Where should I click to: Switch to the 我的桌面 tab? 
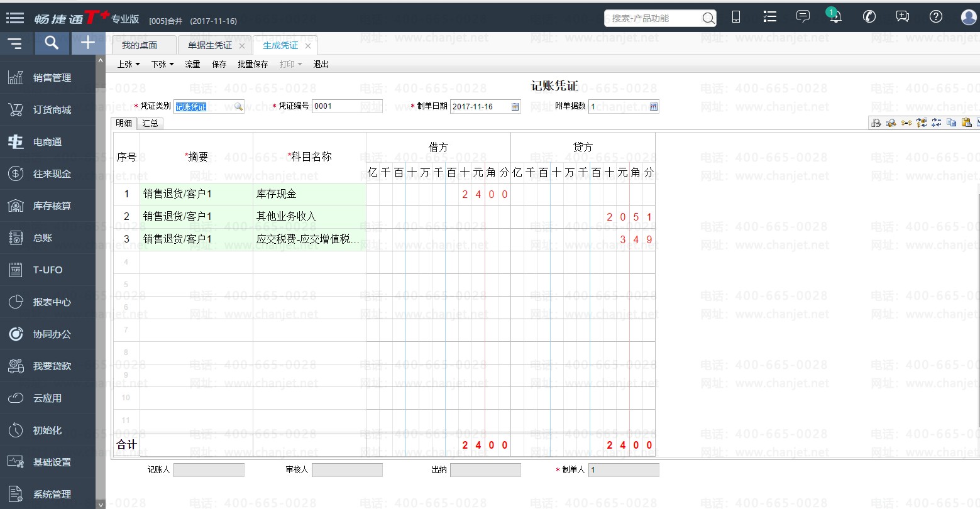pyautogui.click(x=140, y=45)
